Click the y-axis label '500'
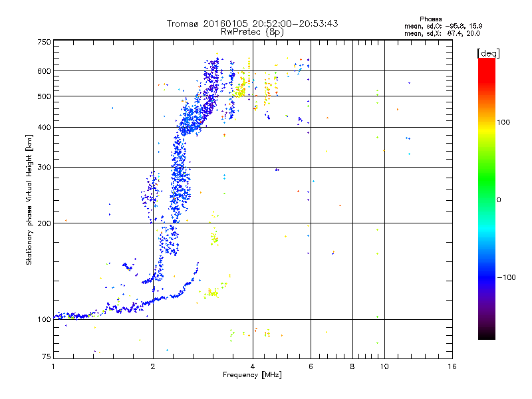 44,96
